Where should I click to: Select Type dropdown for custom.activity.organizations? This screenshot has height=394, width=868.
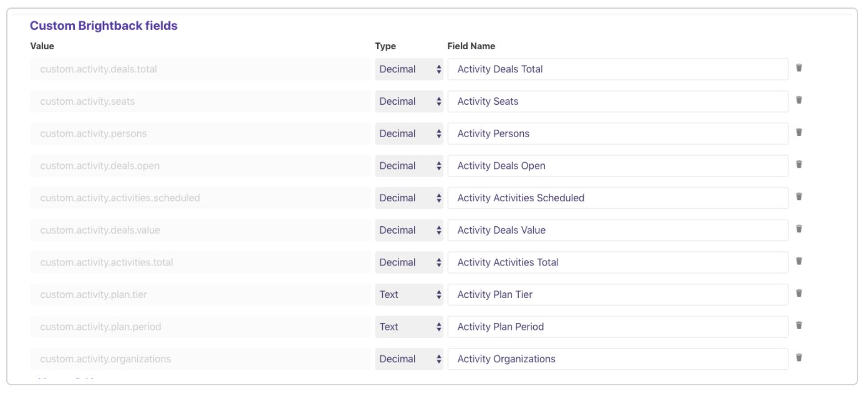click(x=408, y=359)
